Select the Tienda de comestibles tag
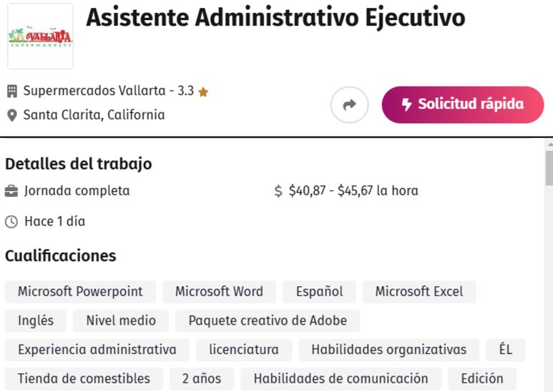The height and width of the screenshot is (392, 553). pyautogui.click(x=84, y=378)
